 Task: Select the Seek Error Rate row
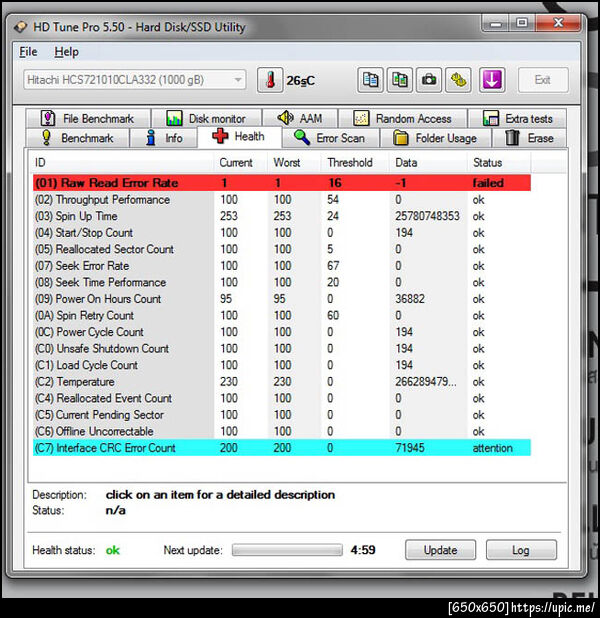pyautogui.click(x=281, y=266)
